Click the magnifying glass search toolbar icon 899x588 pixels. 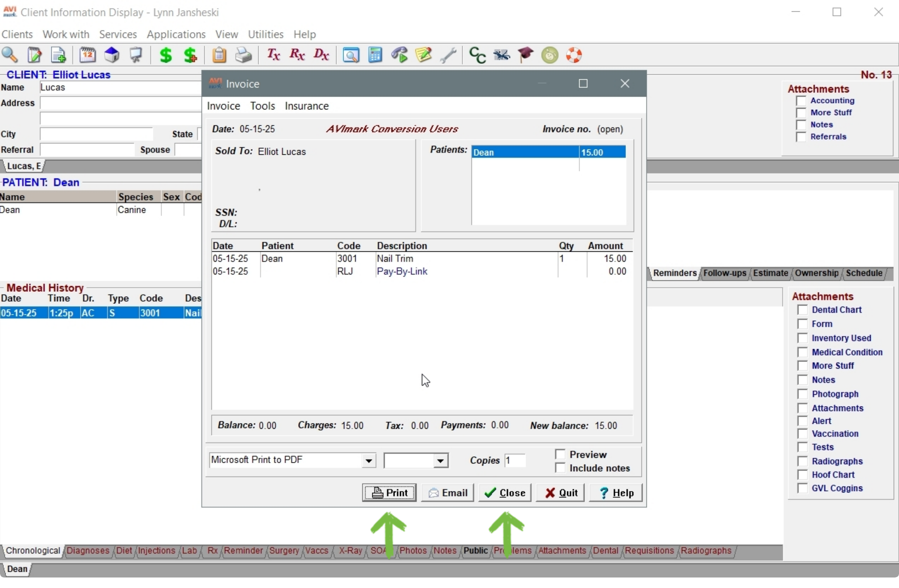pyautogui.click(x=10, y=55)
